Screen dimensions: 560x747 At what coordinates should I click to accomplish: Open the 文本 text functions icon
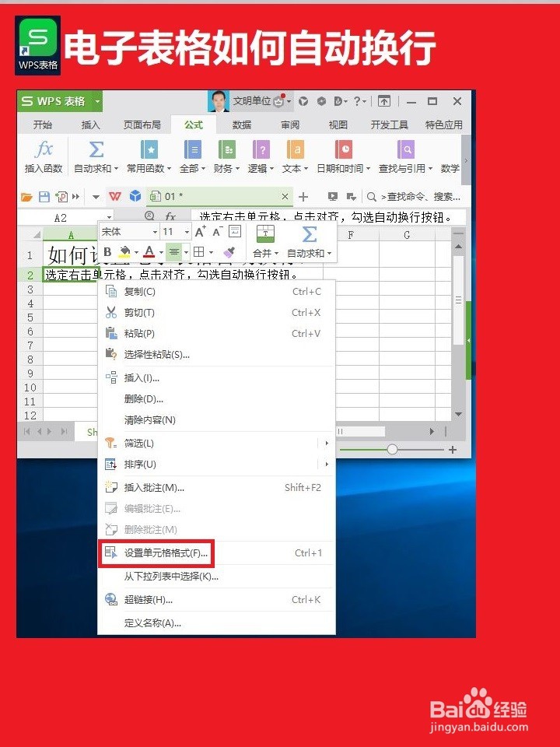296,149
